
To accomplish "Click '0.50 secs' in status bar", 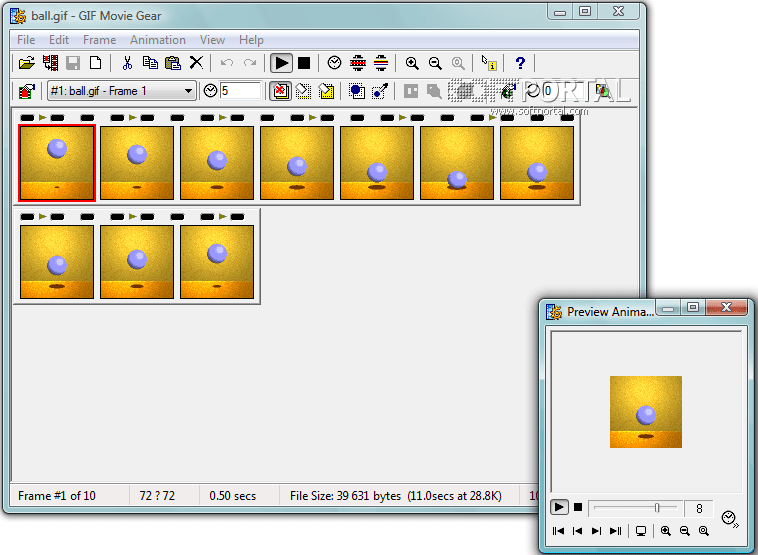I will (x=233, y=496).
